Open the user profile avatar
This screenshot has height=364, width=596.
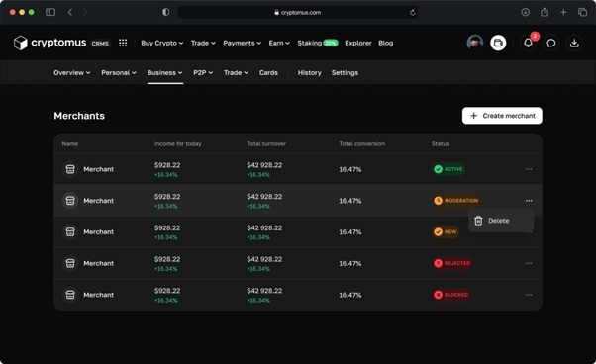[x=475, y=43]
